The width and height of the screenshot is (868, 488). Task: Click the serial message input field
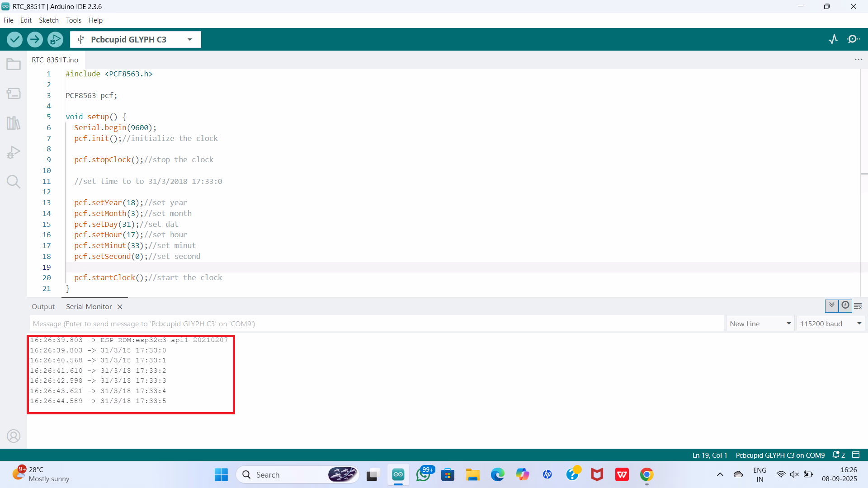coord(376,324)
